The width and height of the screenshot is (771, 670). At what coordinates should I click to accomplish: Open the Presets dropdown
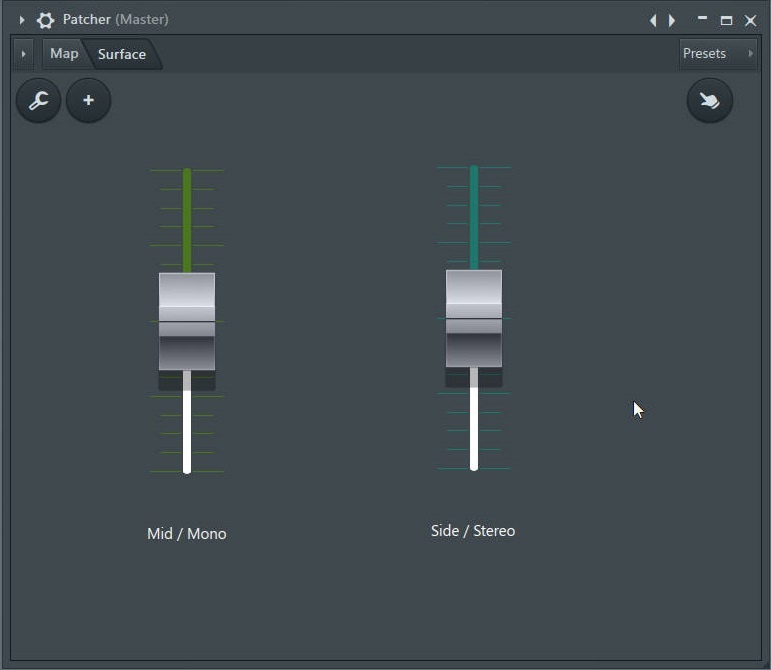coord(718,53)
